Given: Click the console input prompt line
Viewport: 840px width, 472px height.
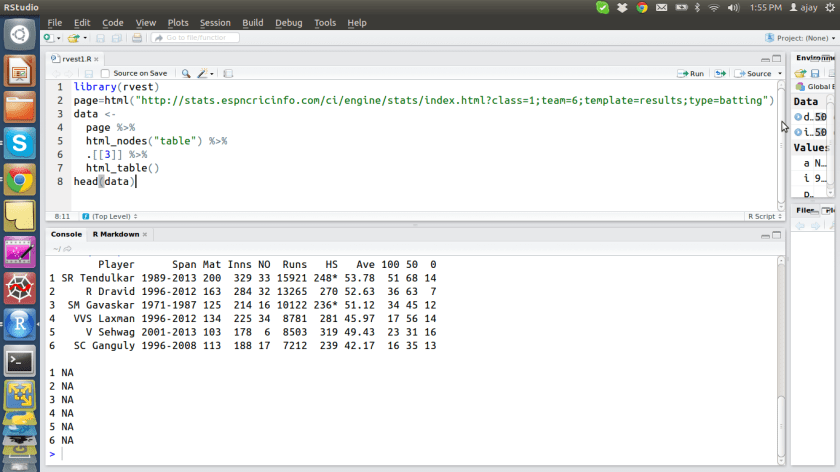Looking at the screenshot, I should click(x=412, y=454).
